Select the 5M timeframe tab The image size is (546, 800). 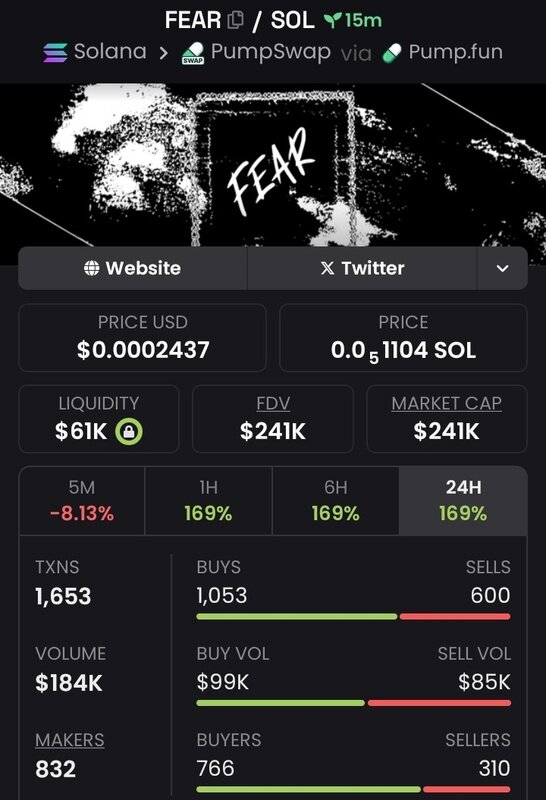pos(82,501)
